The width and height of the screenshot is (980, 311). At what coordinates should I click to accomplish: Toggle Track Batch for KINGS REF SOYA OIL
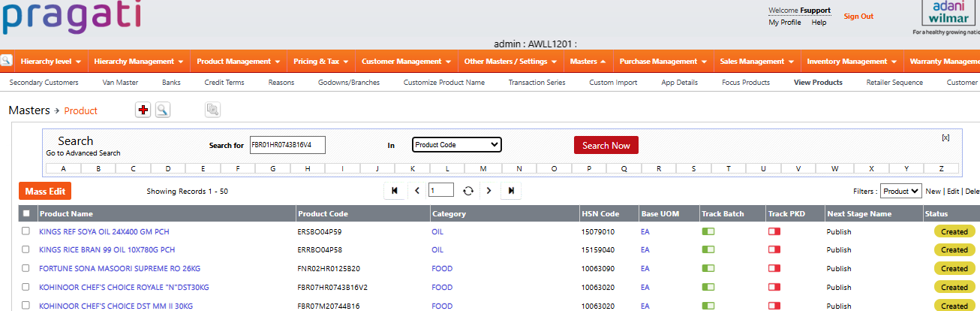[x=708, y=231]
